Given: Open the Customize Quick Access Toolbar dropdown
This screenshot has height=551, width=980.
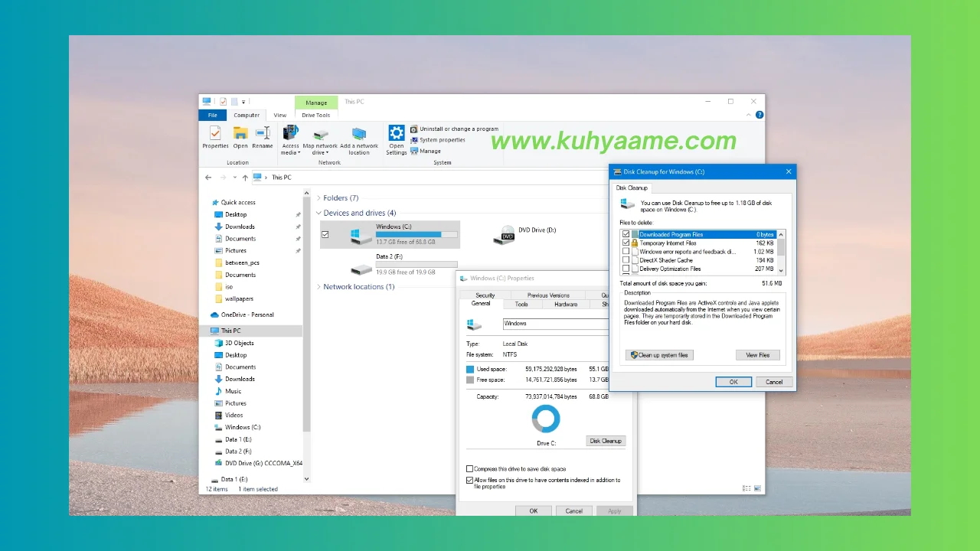Looking at the screenshot, I should (x=243, y=101).
